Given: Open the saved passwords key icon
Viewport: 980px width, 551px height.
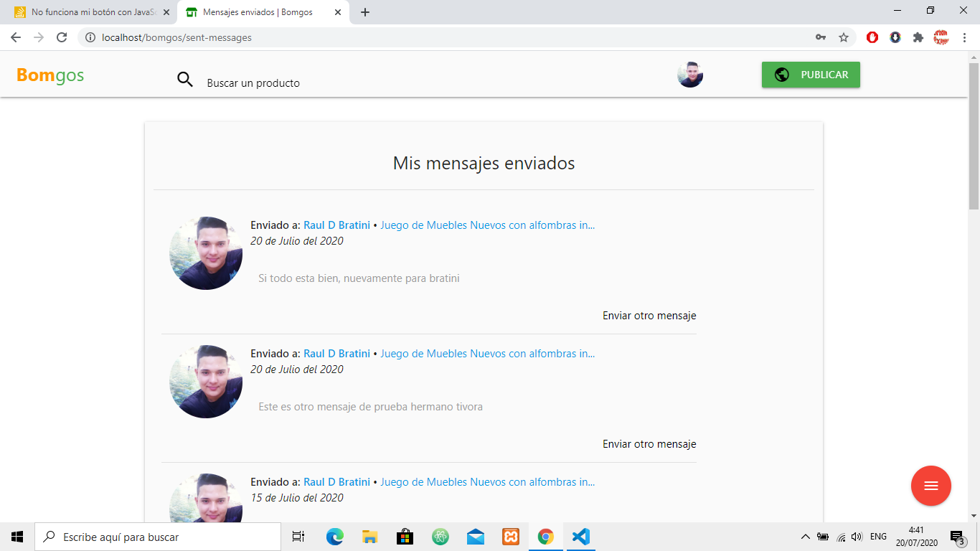Looking at the screenshot, I should [821, 37].
